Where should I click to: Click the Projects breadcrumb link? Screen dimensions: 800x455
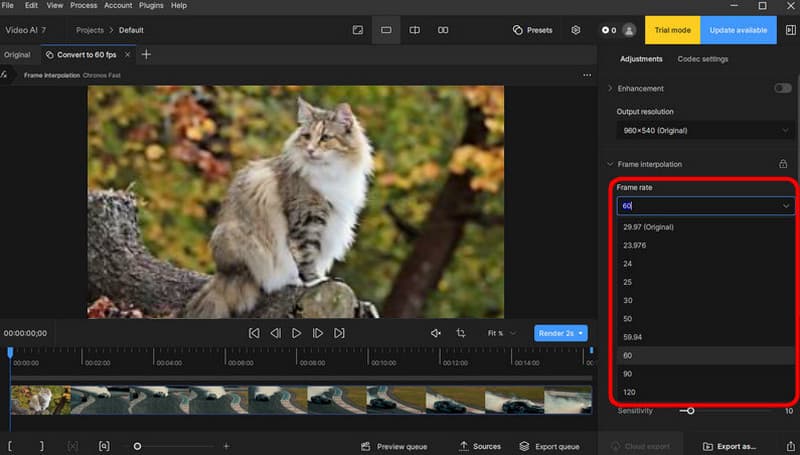[90, 30]
